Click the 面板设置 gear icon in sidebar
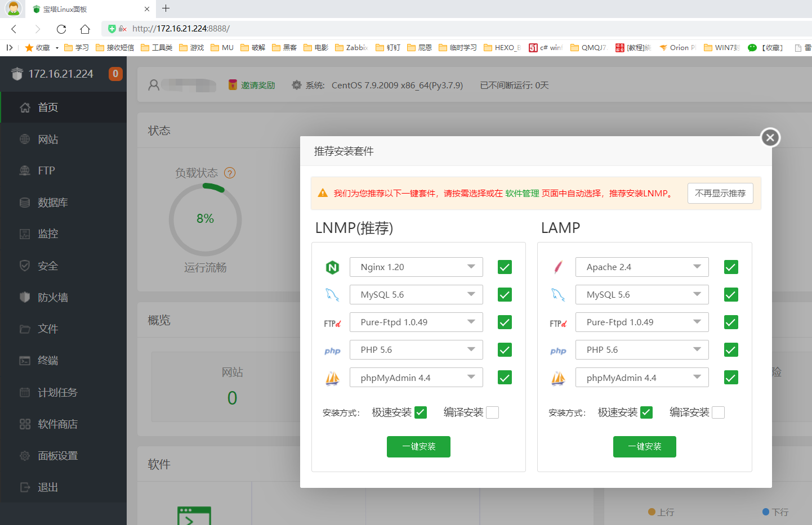The image size is (812, 525). (25, 456)
